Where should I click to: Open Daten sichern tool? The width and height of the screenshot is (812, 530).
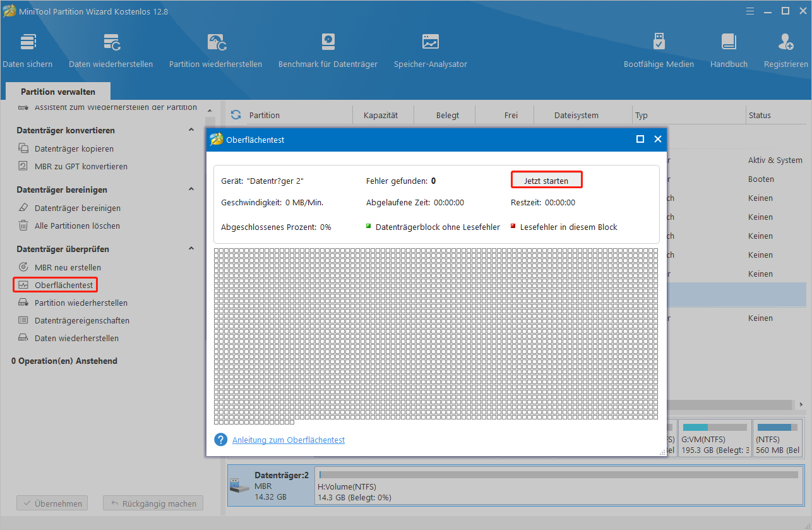[x=28, y=51]
